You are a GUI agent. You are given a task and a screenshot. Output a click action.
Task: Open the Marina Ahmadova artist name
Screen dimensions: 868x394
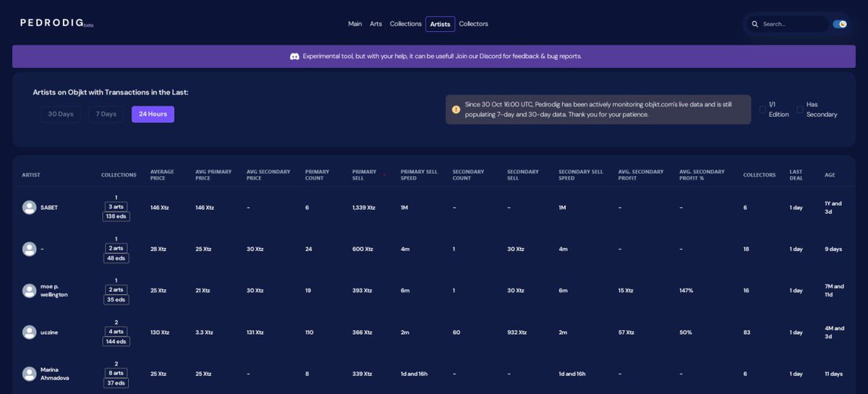point(55,374)
